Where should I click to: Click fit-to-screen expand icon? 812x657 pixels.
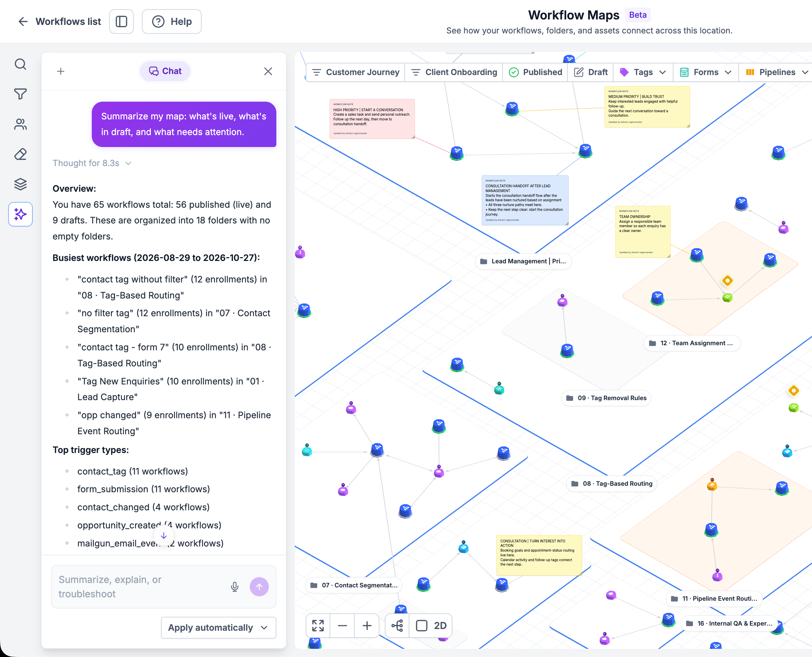pyautogui.click(x=318, y=626)
